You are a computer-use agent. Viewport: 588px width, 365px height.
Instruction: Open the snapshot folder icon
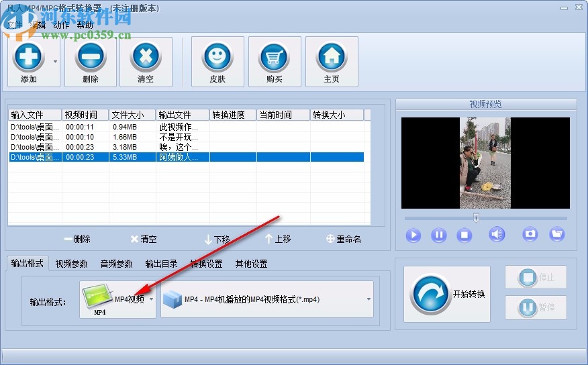tap(557, 234)
